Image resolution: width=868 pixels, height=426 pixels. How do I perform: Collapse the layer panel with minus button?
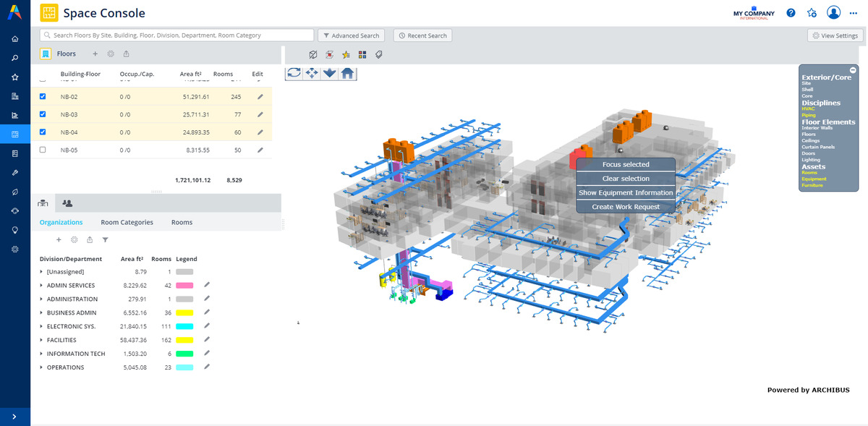pyautogui.click(x=853, y=70)
